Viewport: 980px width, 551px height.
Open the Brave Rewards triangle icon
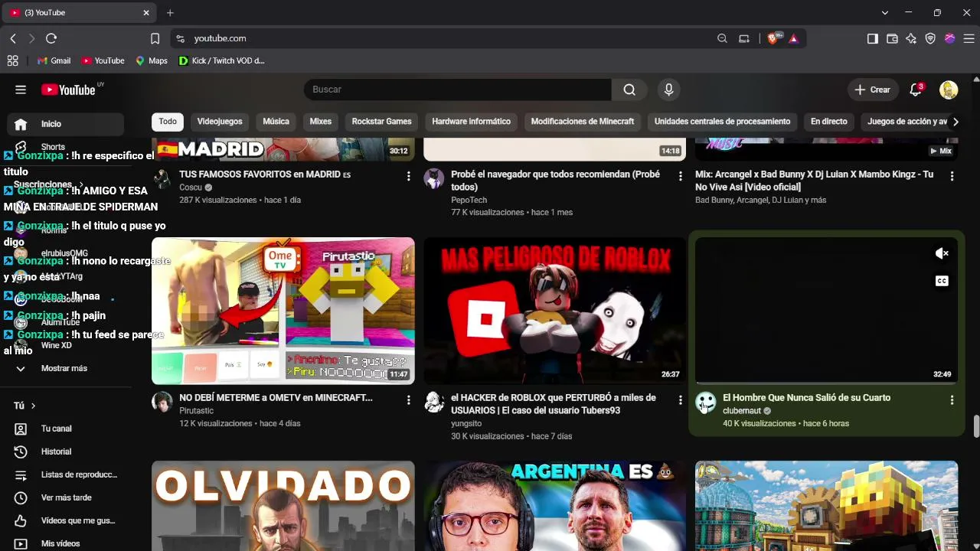[x=794, y=38]
